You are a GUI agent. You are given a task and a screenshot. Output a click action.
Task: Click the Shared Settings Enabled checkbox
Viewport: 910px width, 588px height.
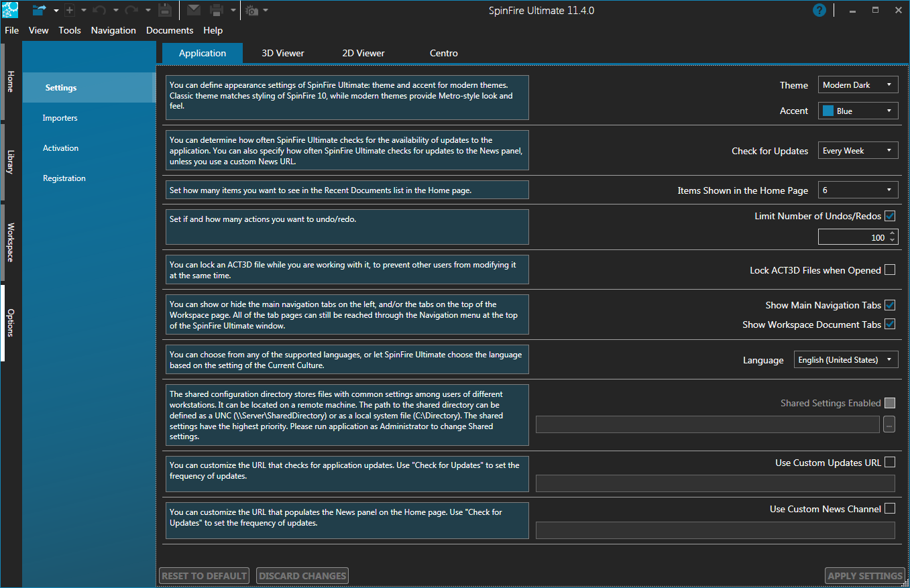890,403
